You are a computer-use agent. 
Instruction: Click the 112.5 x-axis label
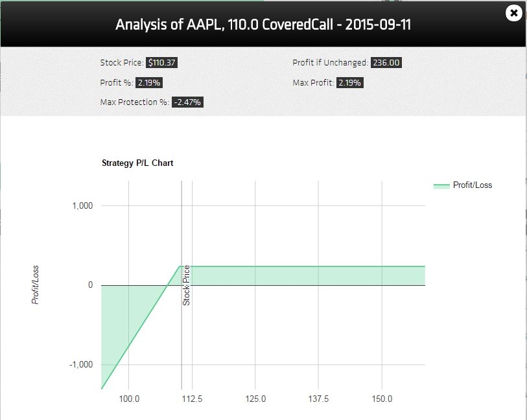click(193, 399)
